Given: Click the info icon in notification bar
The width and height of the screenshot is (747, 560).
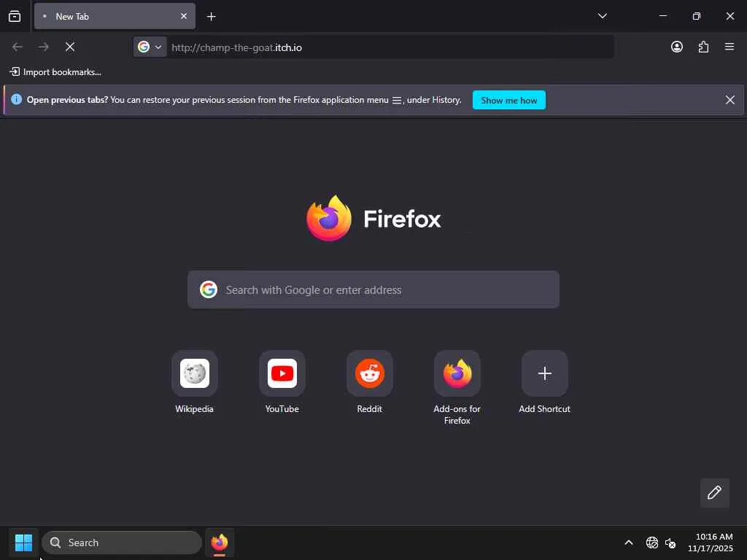Looking at the screenshot, I should click(16, 99).
